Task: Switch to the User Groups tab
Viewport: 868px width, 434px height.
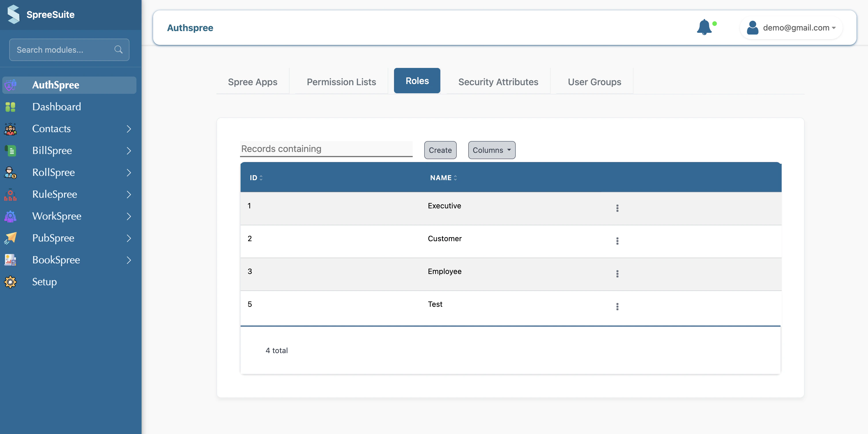Action: [x=594, y=81]
